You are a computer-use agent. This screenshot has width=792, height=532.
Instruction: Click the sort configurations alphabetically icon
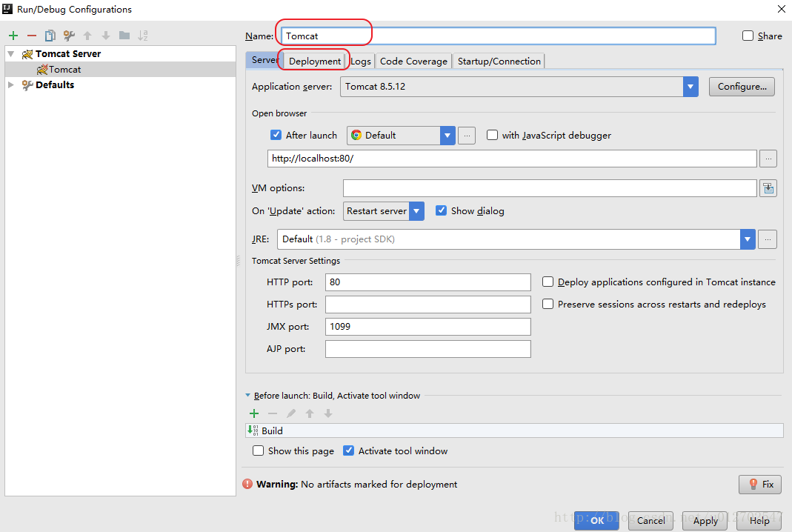[x=143, y=36]
